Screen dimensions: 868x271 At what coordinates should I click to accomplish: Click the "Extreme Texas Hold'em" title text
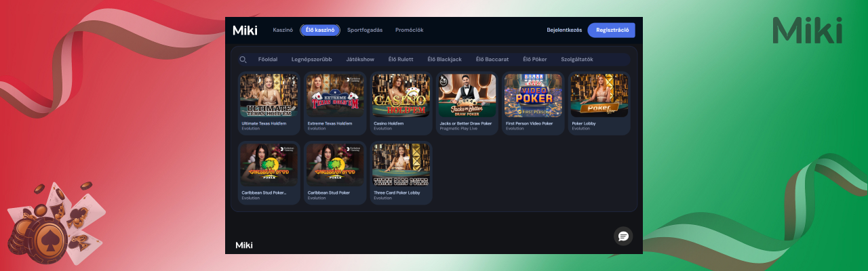click(x=331, y=123)
